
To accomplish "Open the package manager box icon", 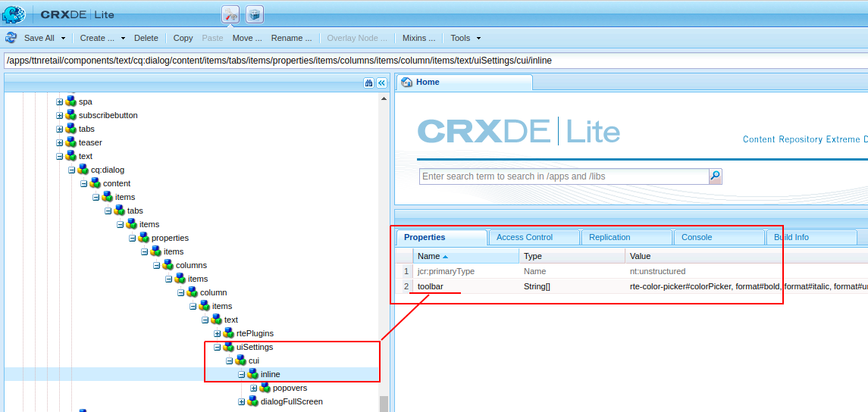I will (x=254, y=14).
